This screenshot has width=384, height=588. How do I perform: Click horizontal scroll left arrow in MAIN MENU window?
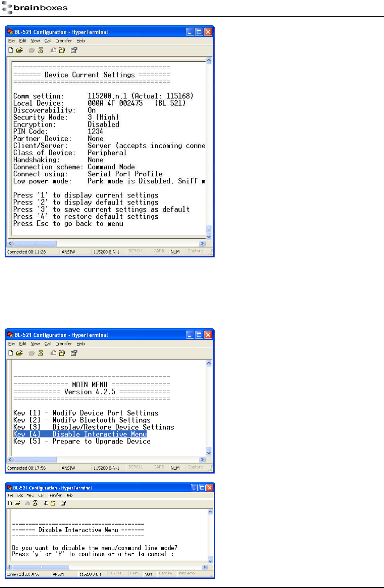pos(11,459)
